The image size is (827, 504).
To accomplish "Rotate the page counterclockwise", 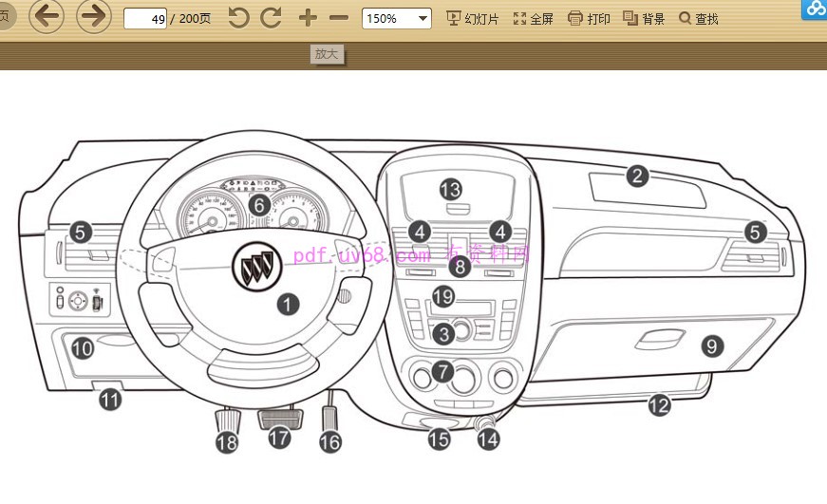I will coord(238,18).
